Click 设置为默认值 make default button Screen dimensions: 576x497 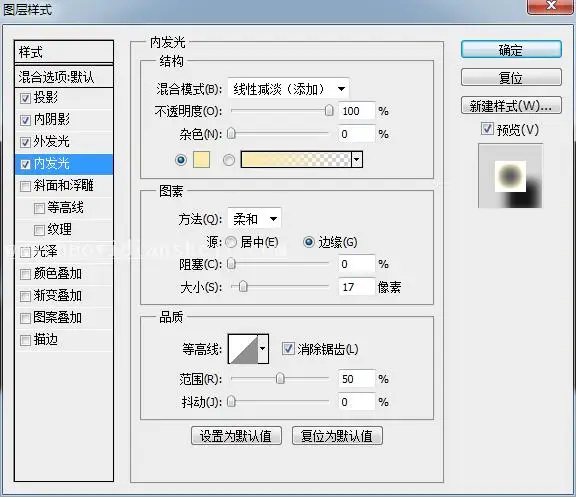point(236,436)
